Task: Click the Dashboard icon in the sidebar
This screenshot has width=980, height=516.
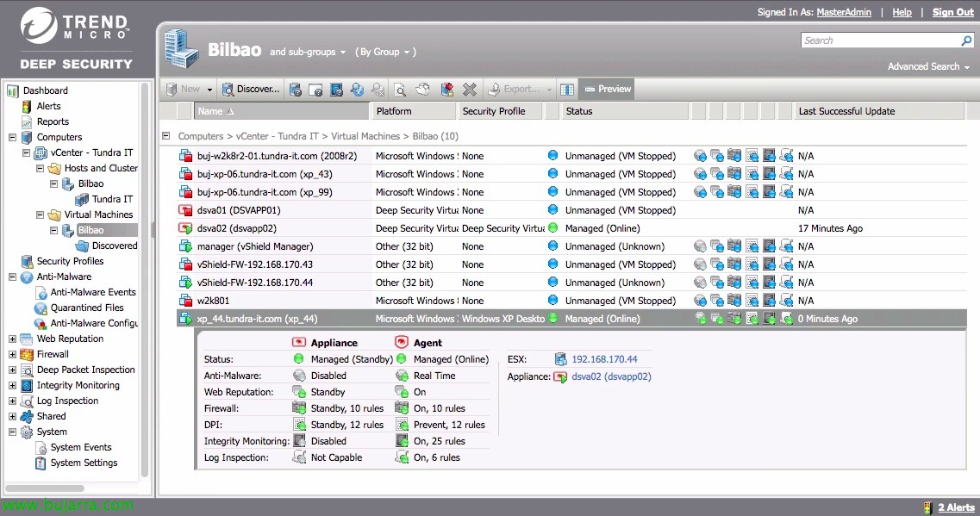Action: tap(13, 91)
